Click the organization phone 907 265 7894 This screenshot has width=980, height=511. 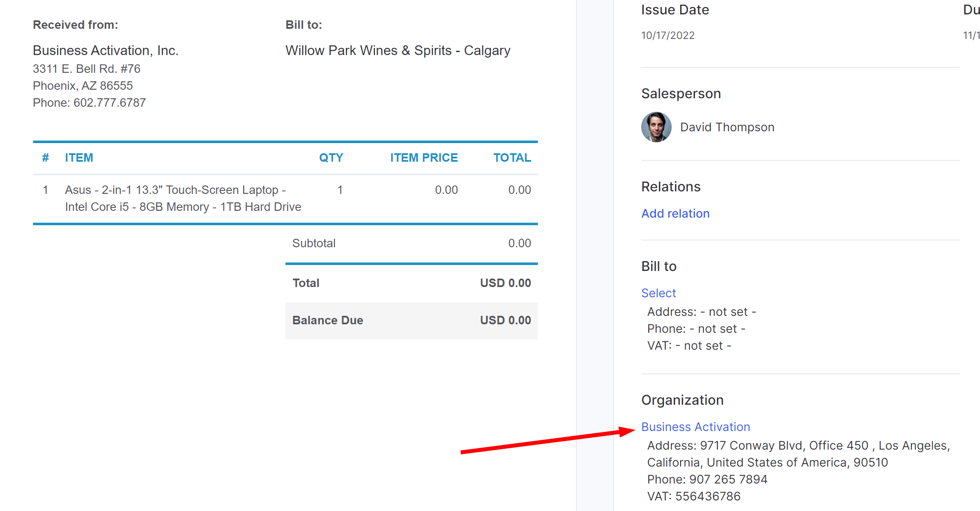point(728,479)
